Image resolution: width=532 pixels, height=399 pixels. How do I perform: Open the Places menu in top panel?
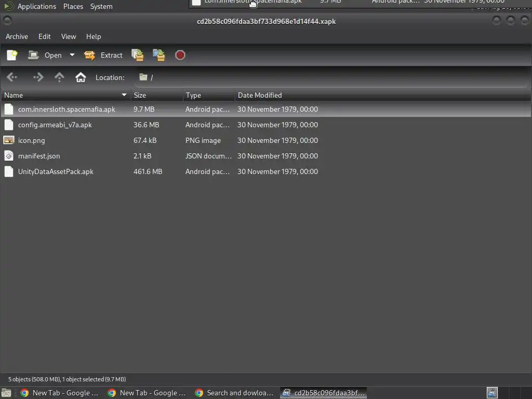coord(73,6)
